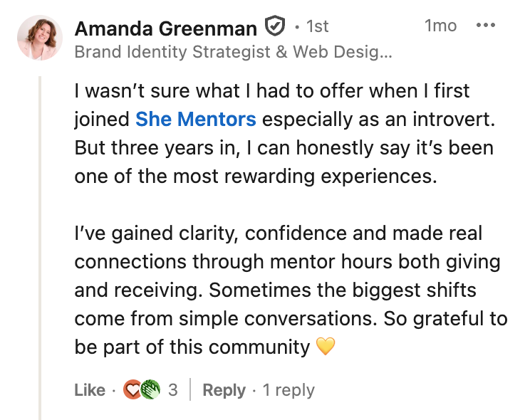525x420 pixels.
Task: Reply to Amanda's comment
Action: coord(224,390)
